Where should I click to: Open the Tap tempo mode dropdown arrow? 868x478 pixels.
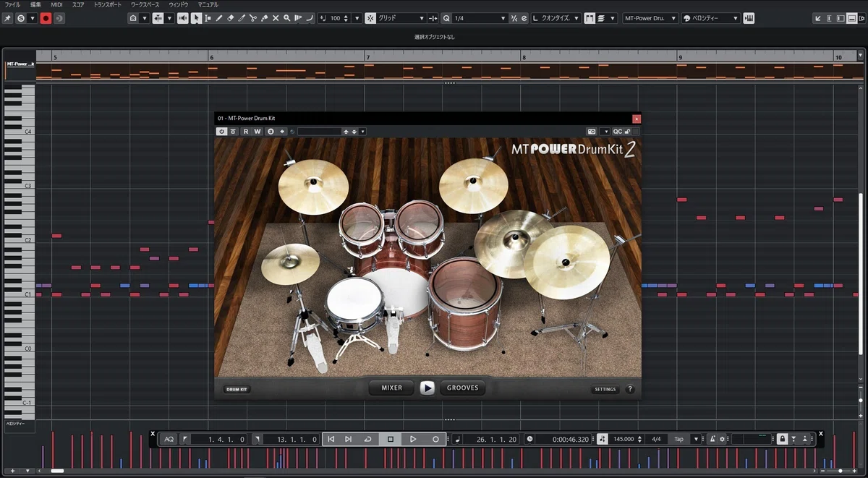(696, 439)
